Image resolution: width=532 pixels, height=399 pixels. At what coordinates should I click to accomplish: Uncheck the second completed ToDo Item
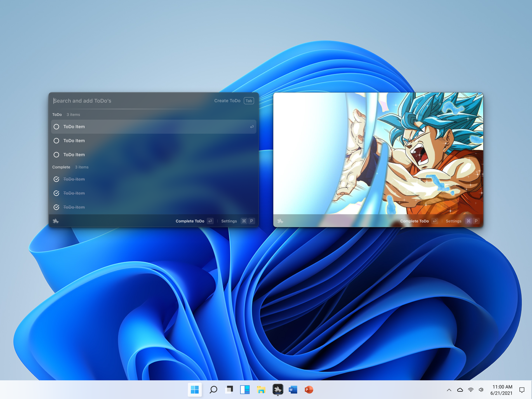coord(57,193)
